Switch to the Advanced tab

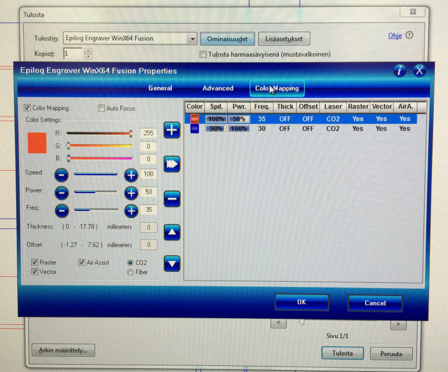(x=218, y=88)
